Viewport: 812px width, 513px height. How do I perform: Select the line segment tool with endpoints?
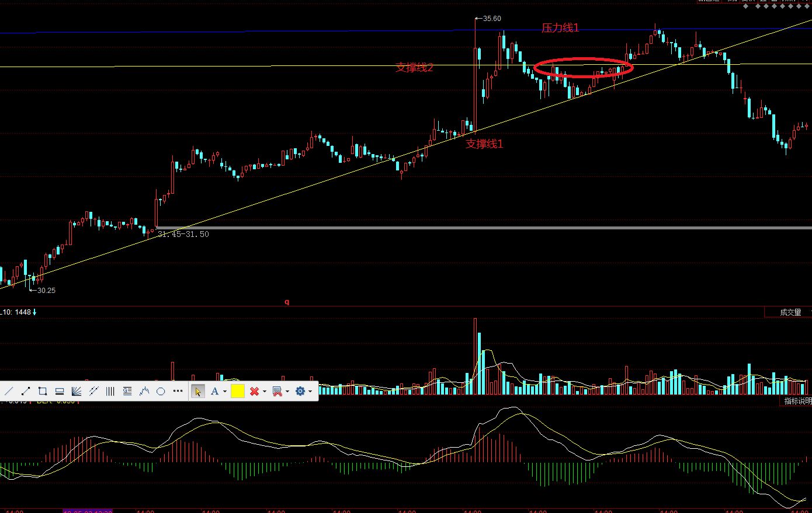tap(26, 391)
